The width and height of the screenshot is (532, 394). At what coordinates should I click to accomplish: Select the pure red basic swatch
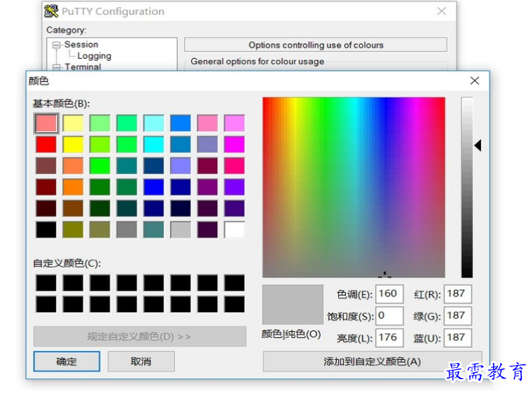pyautogui.click(x=46, y=144)
